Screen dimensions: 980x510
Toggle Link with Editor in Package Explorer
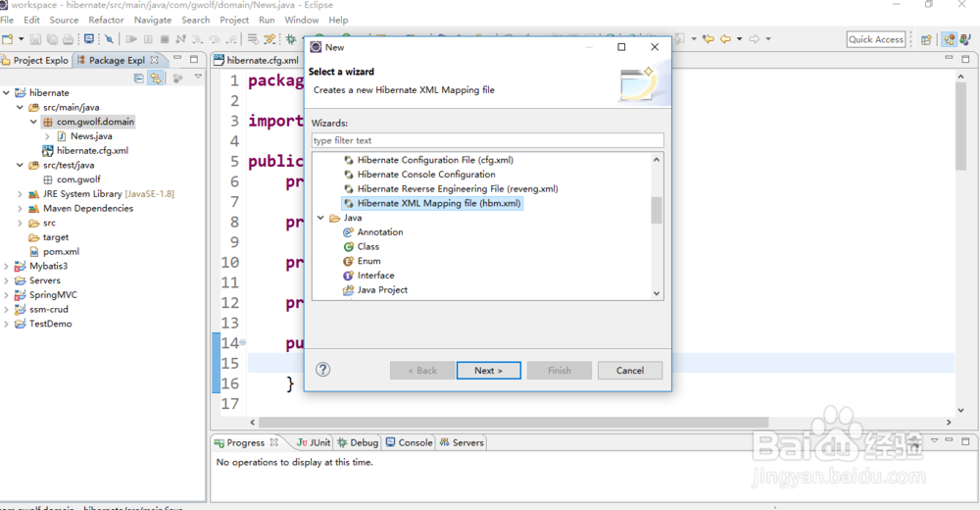[x=156, y=78]
